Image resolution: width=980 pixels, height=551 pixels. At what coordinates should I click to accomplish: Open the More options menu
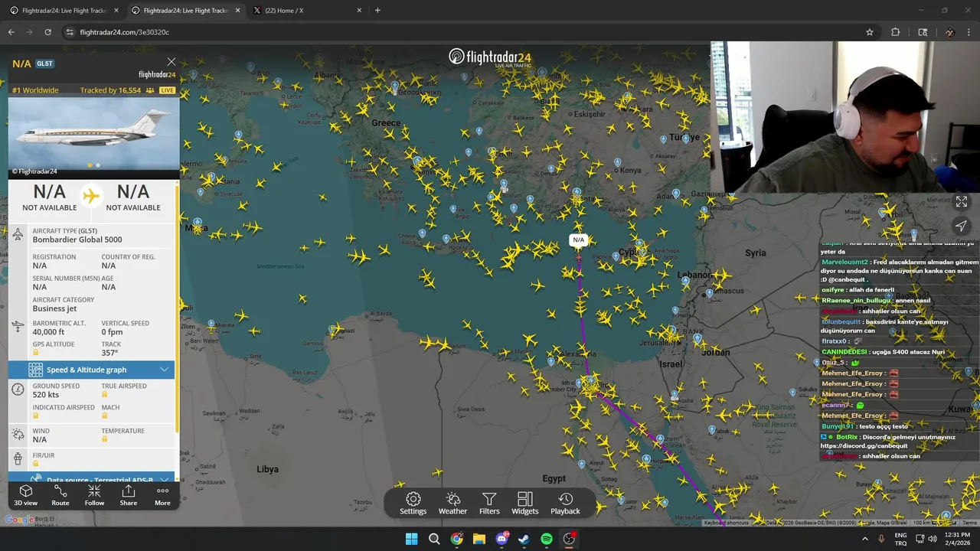coord(162,495)
